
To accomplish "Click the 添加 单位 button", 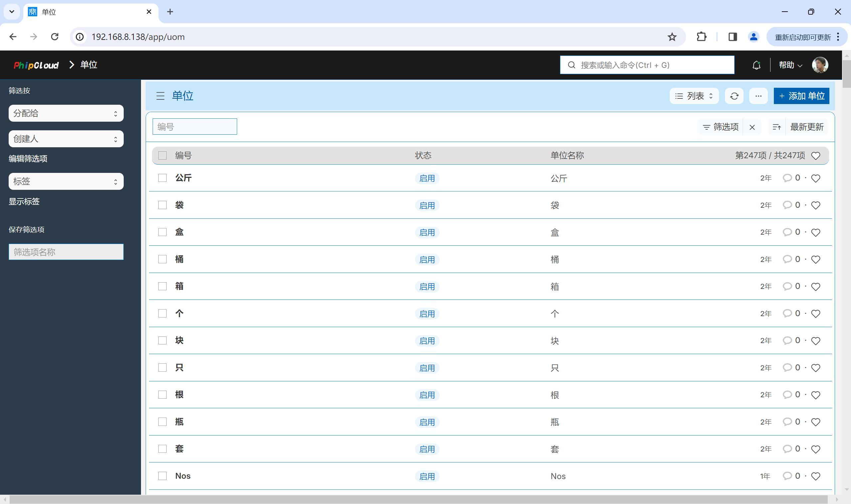I will pos(801,96).
